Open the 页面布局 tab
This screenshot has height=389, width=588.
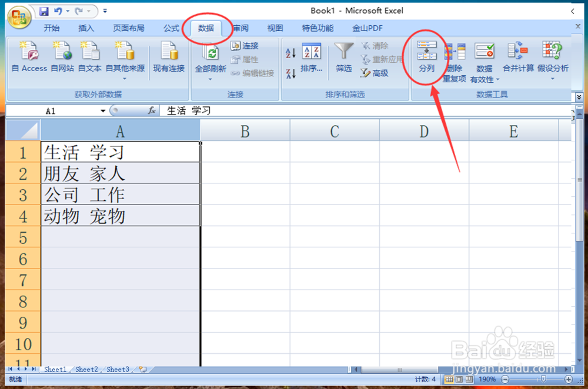point(129,28)
